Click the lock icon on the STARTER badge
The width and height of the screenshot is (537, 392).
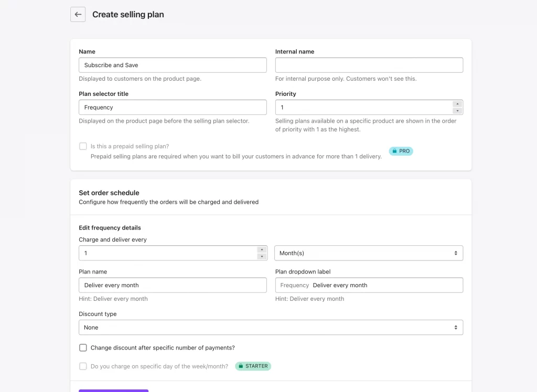[x=240, y=366]
